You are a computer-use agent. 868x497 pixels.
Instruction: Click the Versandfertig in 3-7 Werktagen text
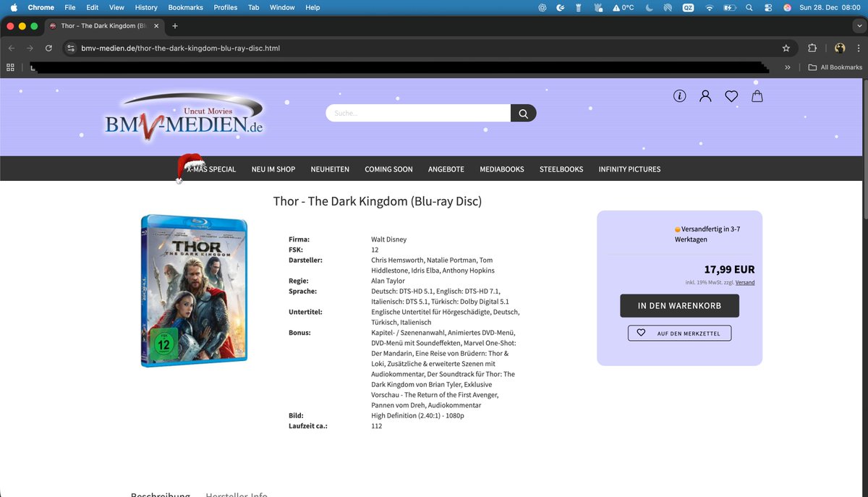point(707,234)
